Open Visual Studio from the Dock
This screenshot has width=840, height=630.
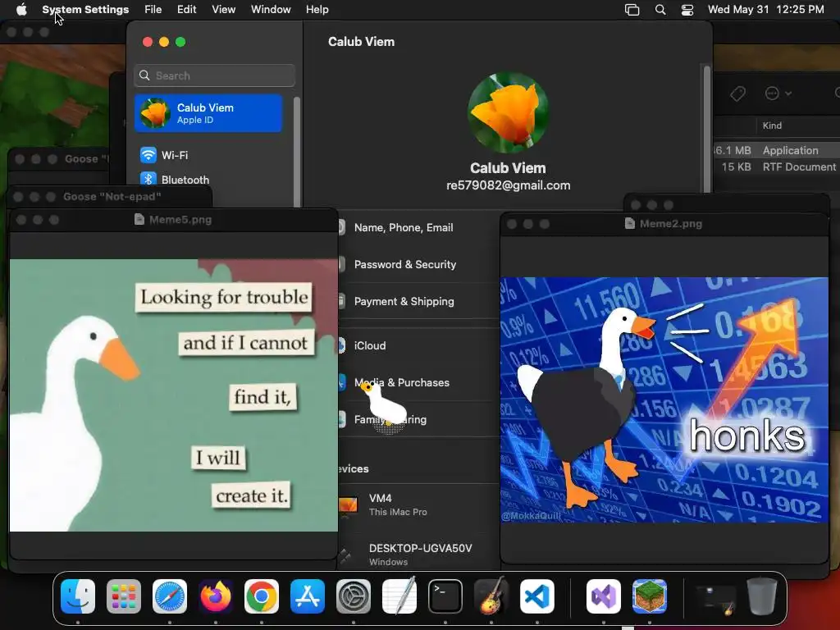coord(604,596)
